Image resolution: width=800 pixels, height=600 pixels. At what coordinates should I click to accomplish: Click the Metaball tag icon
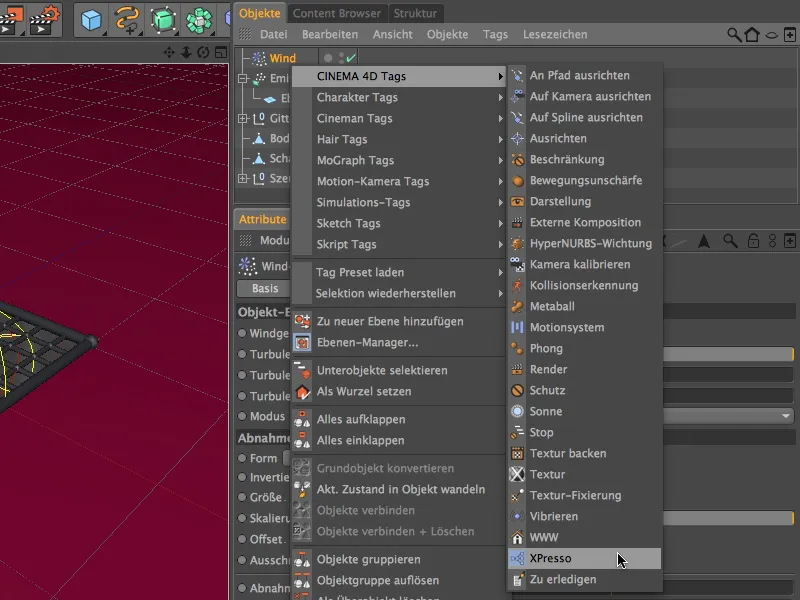pyautogui.click(x=517, y=306)
